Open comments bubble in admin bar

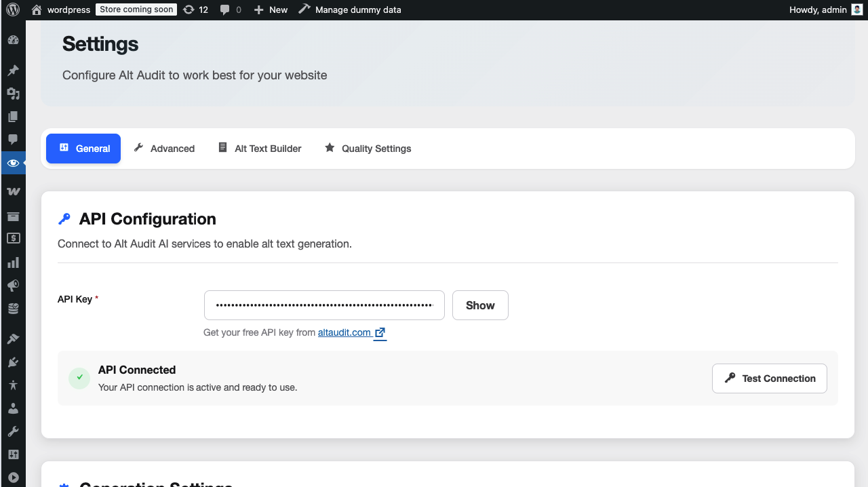coord(231,10)
